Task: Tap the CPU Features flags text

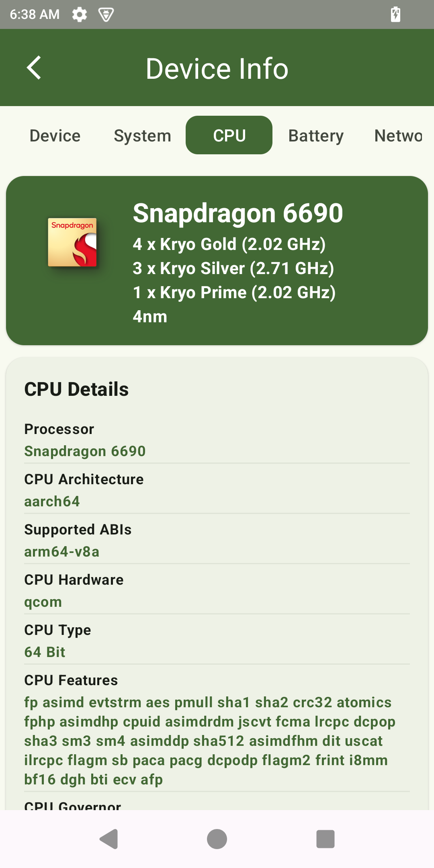Action: tap(209, 741)
